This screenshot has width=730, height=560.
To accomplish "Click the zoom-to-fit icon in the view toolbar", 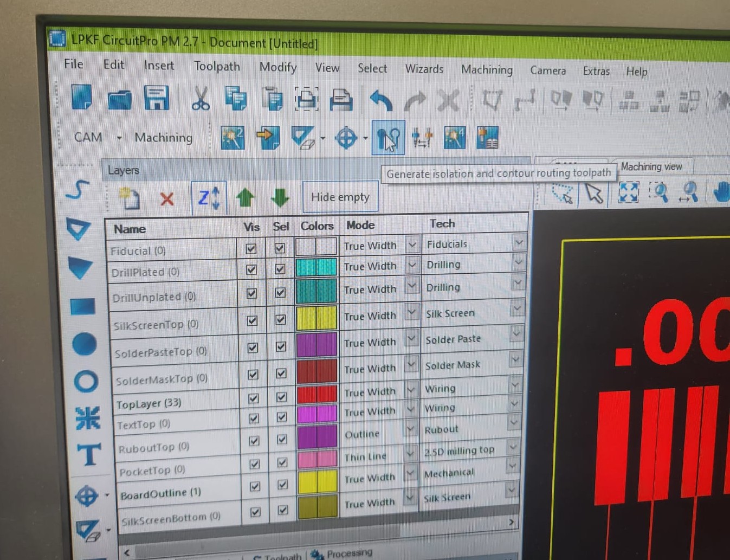I will click(x=629, y=192).
